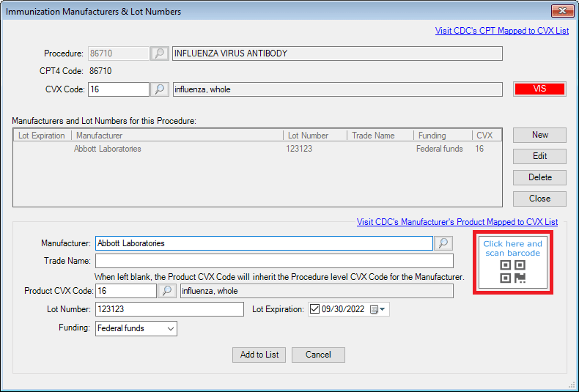The image size is (579, 392).
Task: Delete the selected manufacturer lot
Action: tap(539, 177)
